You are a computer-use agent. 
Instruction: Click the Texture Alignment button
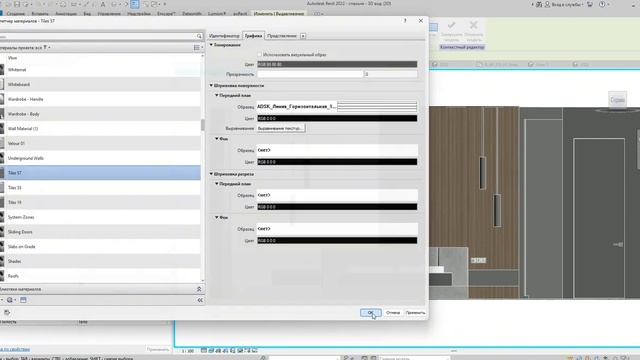coord(280,128)
